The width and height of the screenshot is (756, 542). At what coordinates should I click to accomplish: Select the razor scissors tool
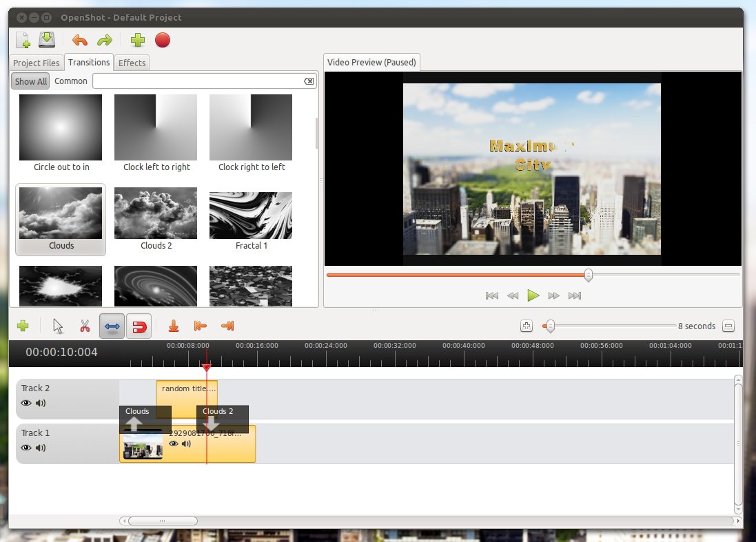[x=85, y=326]
